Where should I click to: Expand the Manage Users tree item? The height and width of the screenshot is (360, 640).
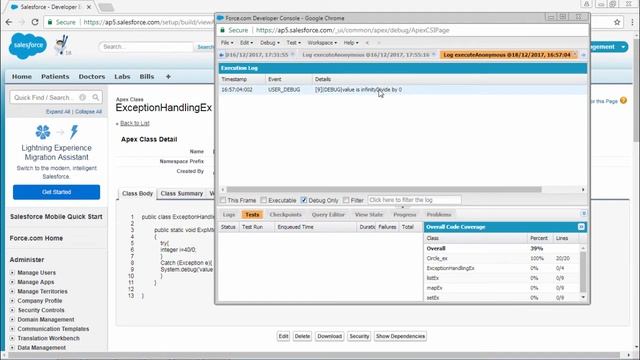click(x=12, y=273)
